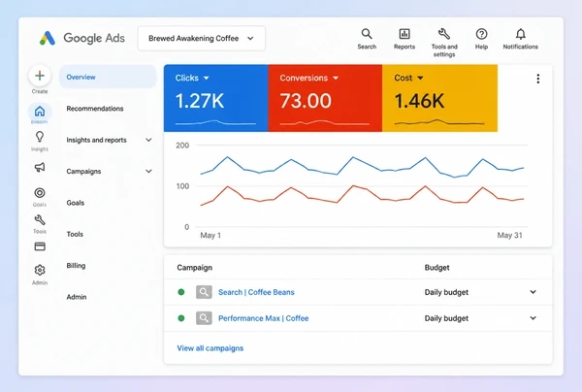Image resolution: width=582 pixels, height=392 pixels.
Task: Click the Create plus button
Action: (40, 76)
